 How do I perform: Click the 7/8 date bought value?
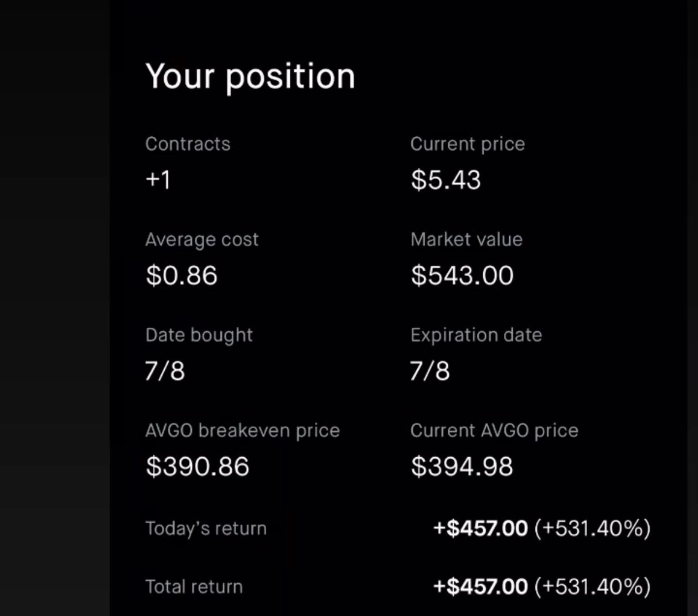pos(165,371)
